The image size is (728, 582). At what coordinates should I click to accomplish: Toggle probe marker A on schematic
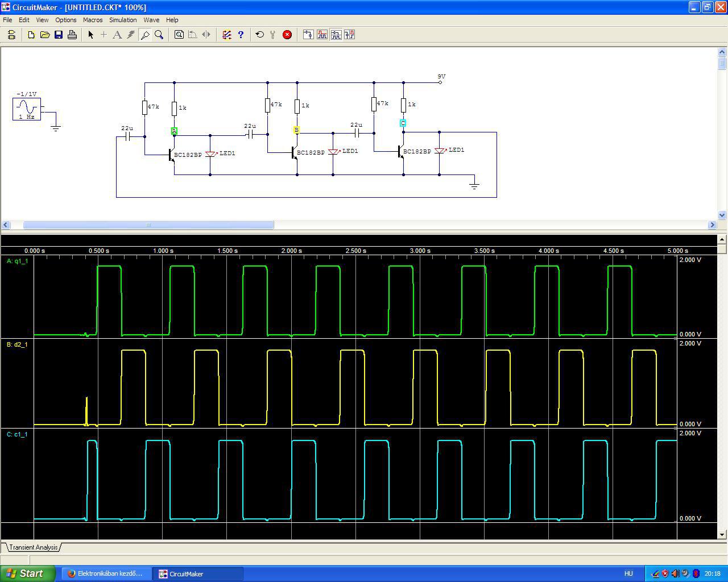pos(174,131)
